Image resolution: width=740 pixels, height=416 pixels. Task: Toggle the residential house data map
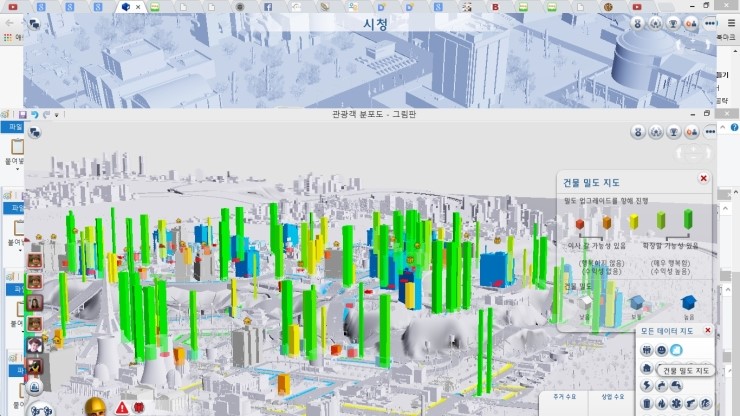pos(647,368)
